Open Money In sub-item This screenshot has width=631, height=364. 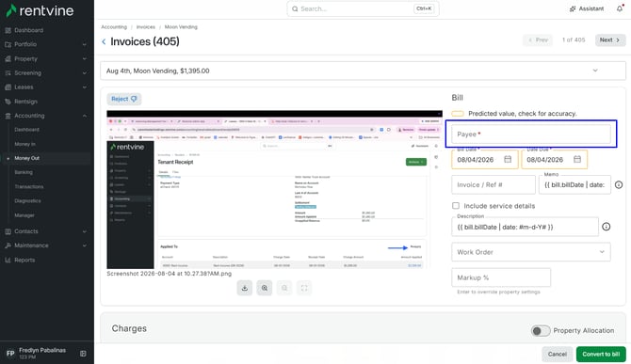coord(24,144)
